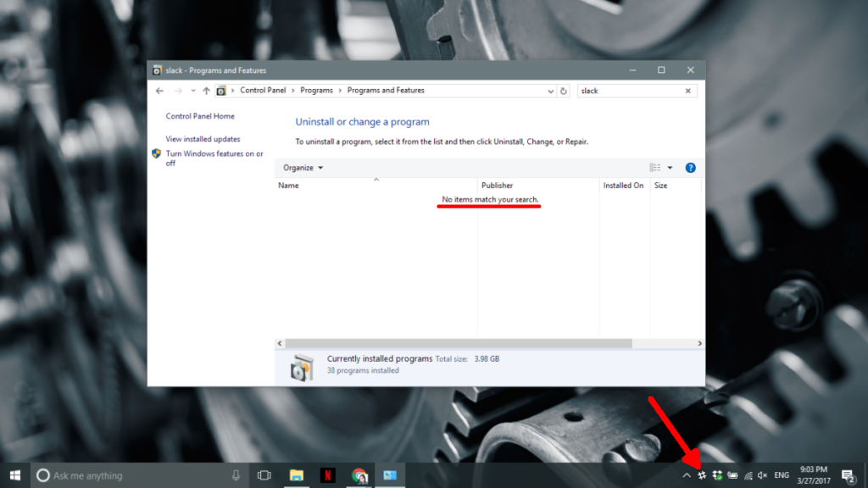Expand the Organize dropdown menu

[x=303, y=168]
